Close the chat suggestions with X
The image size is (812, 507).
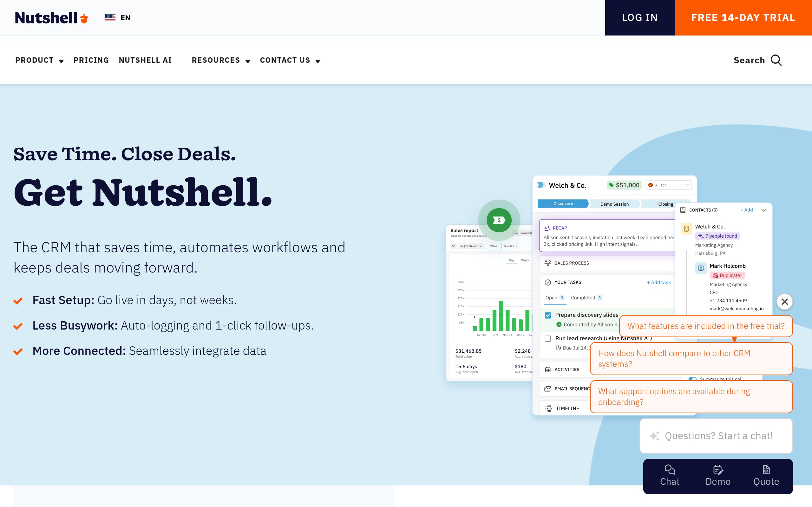point(784,301)
